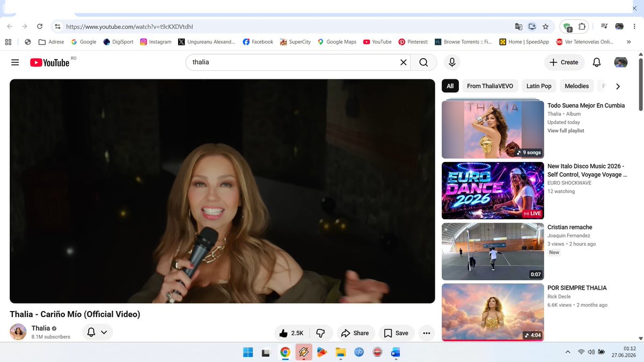Open the bookmarks apps grid icon
This screenshot has height=362, width=644.
tap(8, 42)
